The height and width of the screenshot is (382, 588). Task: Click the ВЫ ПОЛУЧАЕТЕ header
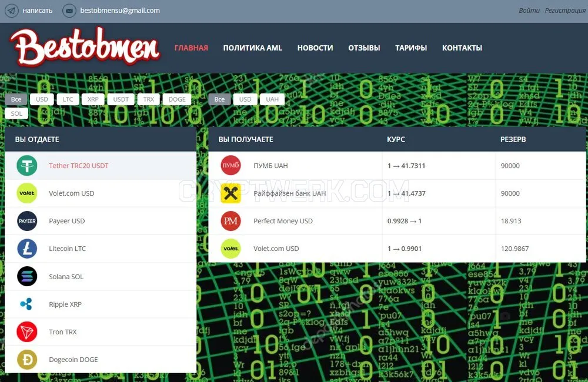click(x=246, y=139)
